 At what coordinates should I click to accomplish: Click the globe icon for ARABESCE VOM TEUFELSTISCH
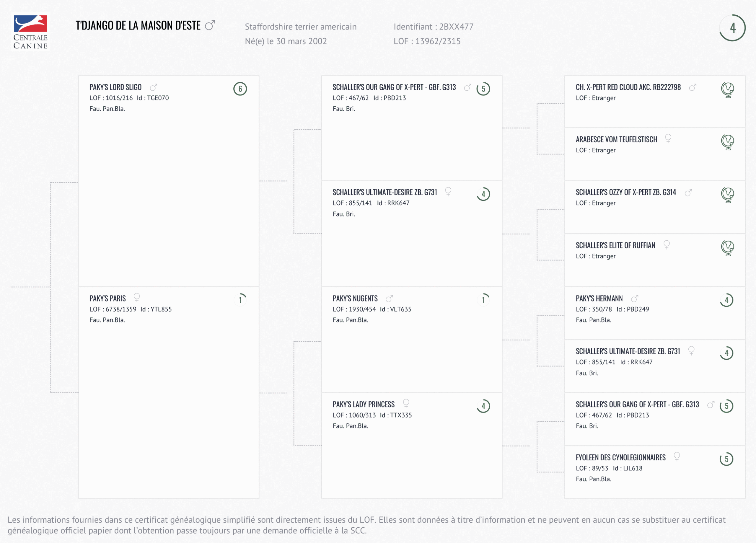click(x=727, y=142)
